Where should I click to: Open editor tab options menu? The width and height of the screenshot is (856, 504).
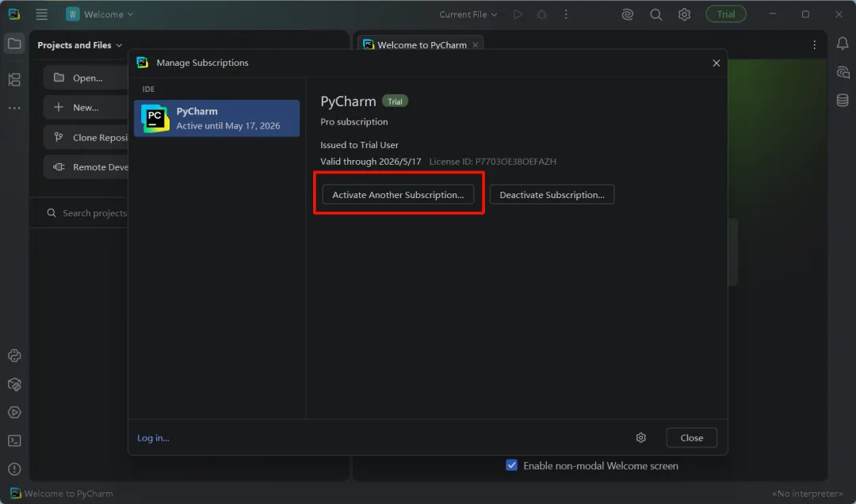[x=814, y=45]
